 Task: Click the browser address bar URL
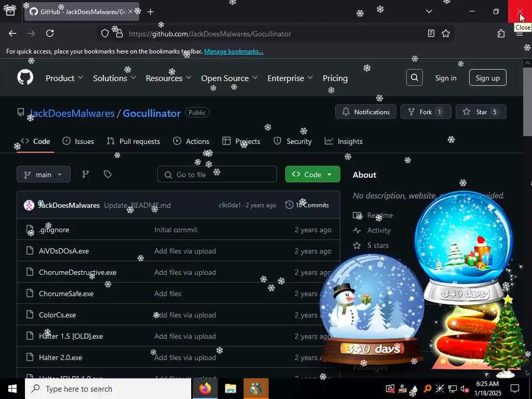210,34
